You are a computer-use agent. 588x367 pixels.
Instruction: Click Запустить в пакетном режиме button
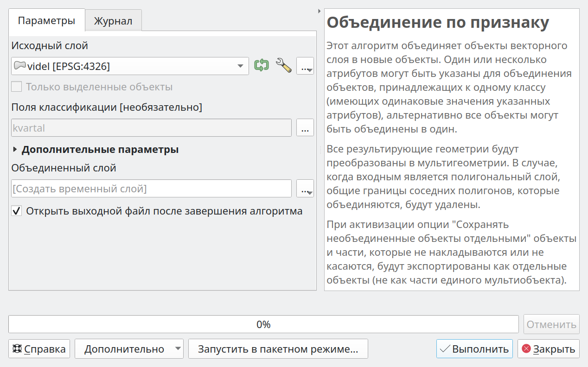point(278,349)
